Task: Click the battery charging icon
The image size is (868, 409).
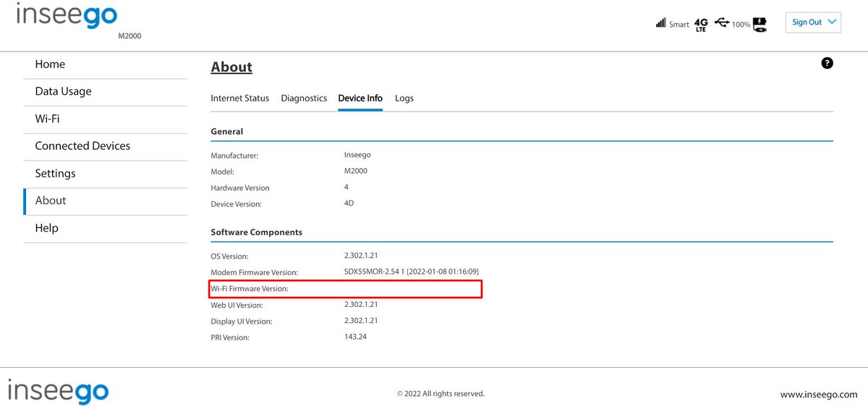Action: 759,25
